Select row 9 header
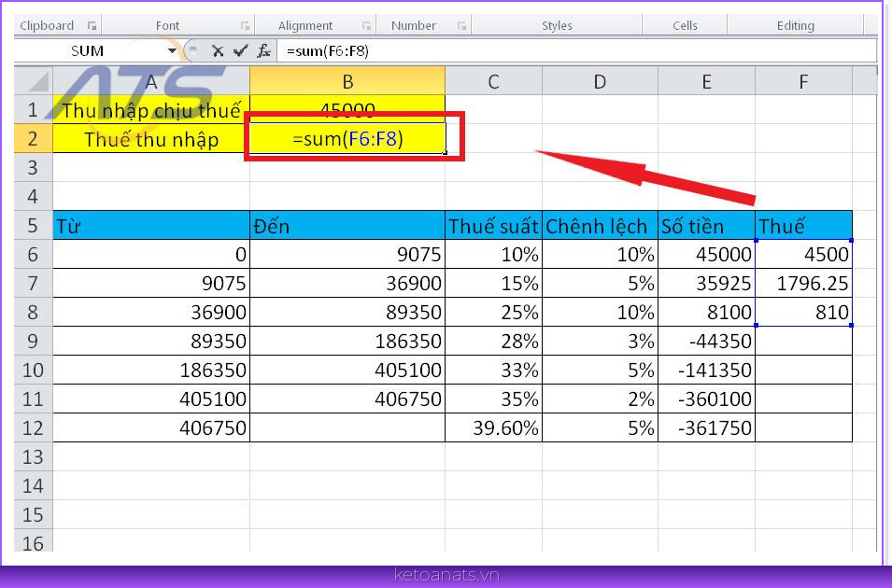Screen dimensions: 892x588 point(33,341)
